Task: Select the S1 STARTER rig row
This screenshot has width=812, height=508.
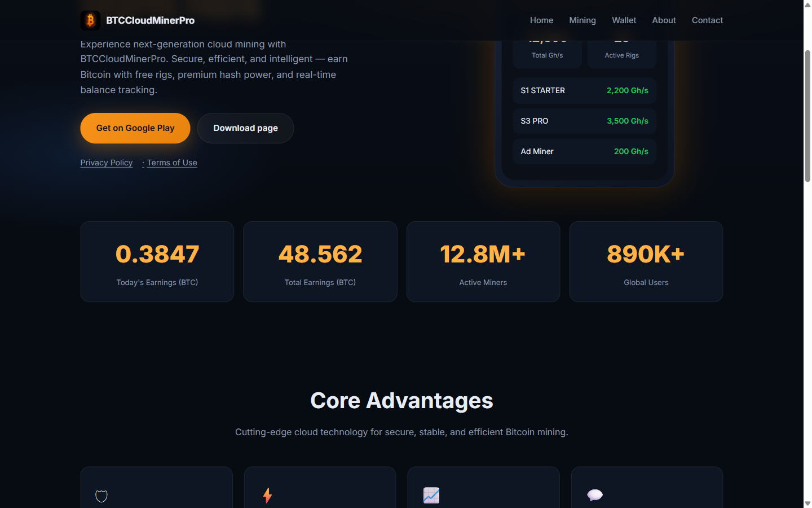Action: click(585, 90)
